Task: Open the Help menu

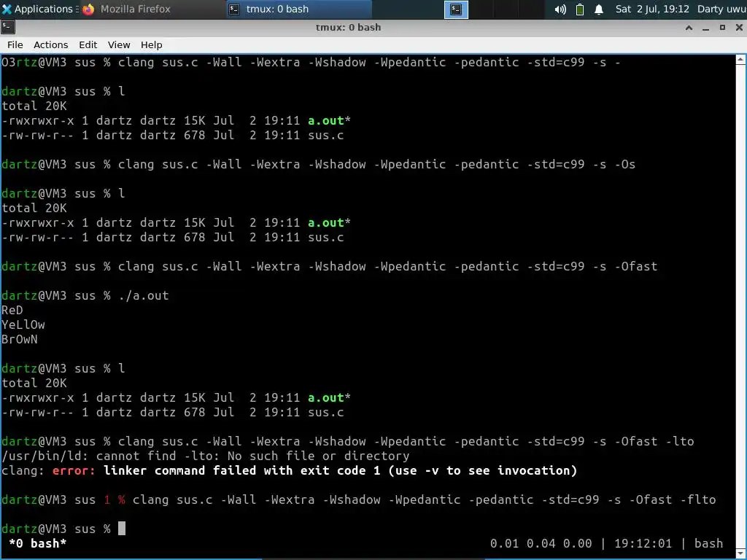Action: [x=152, y=44]
